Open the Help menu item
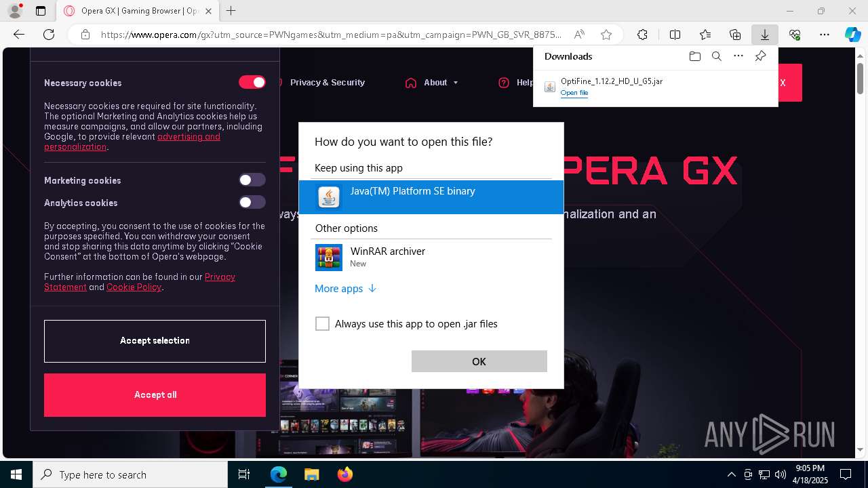868x488 pixels. (x=517, y=83)
